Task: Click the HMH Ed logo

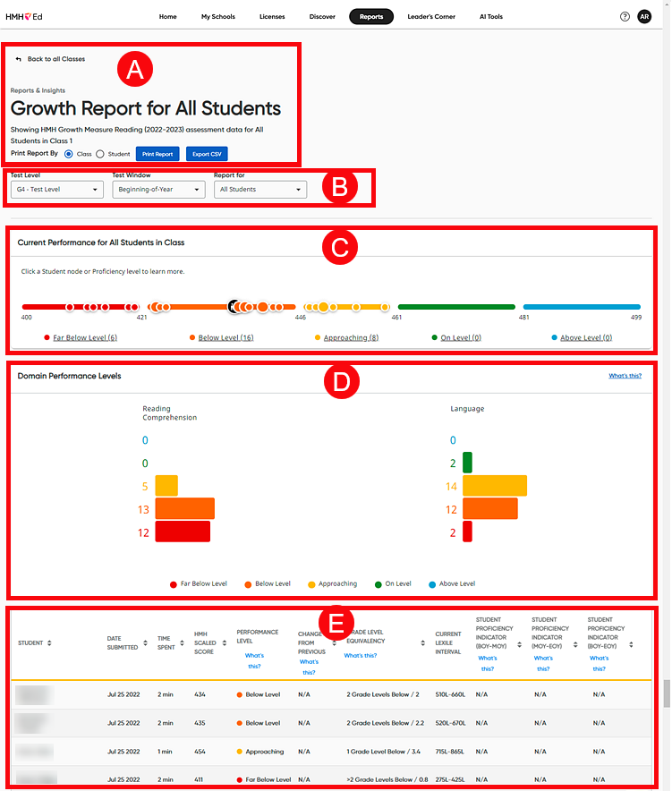Action: pyautogui.click(x=23, y=17)
